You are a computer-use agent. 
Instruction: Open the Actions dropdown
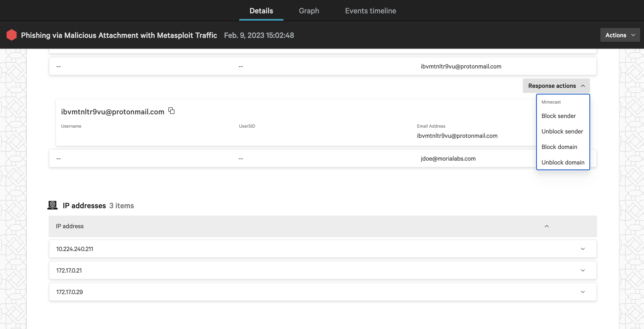tap(620, 35)
